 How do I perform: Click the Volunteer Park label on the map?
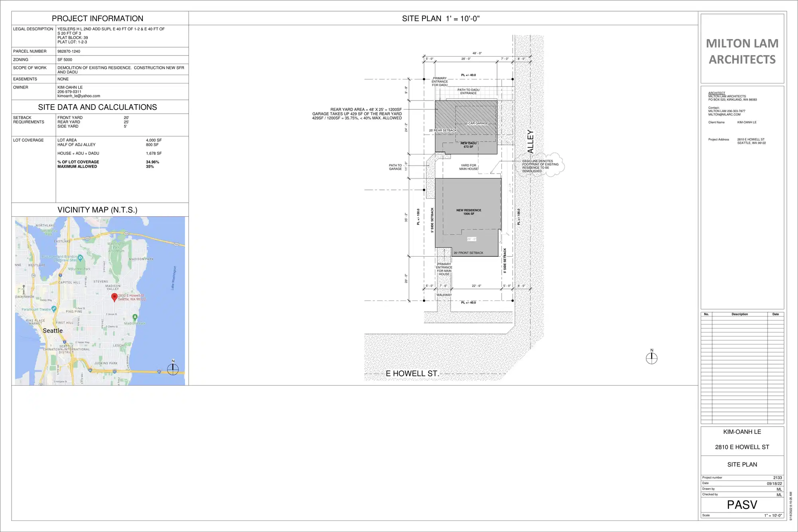coord(79,269)
